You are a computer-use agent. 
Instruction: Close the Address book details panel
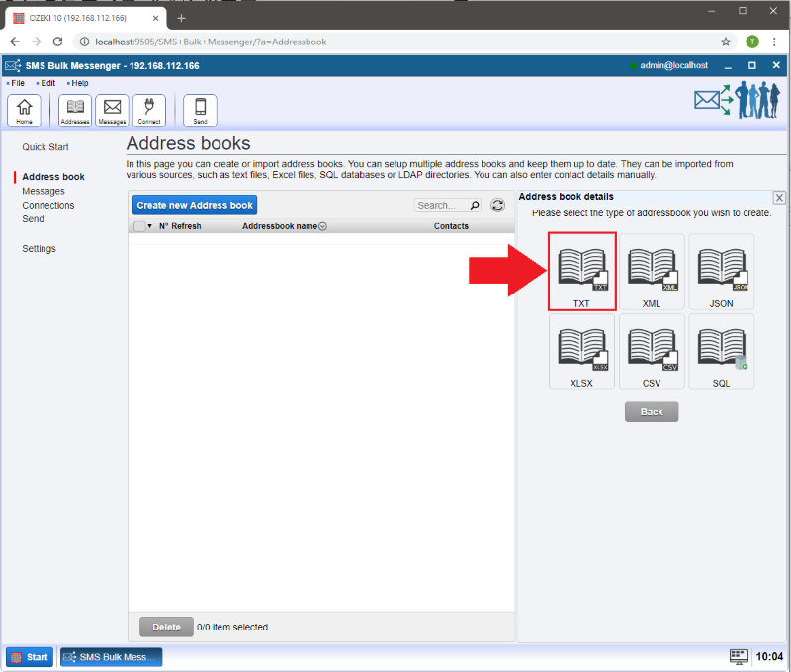coord(779,198)
